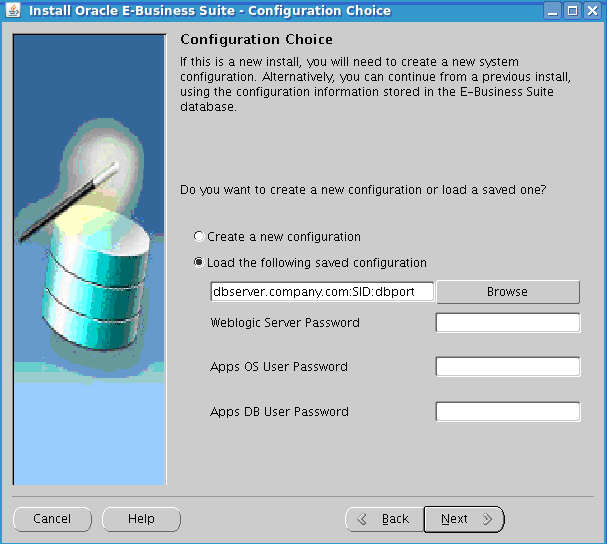Click the Configuration Choice heading
Screen dimensions: 607x544
click(x=256, y=39)
